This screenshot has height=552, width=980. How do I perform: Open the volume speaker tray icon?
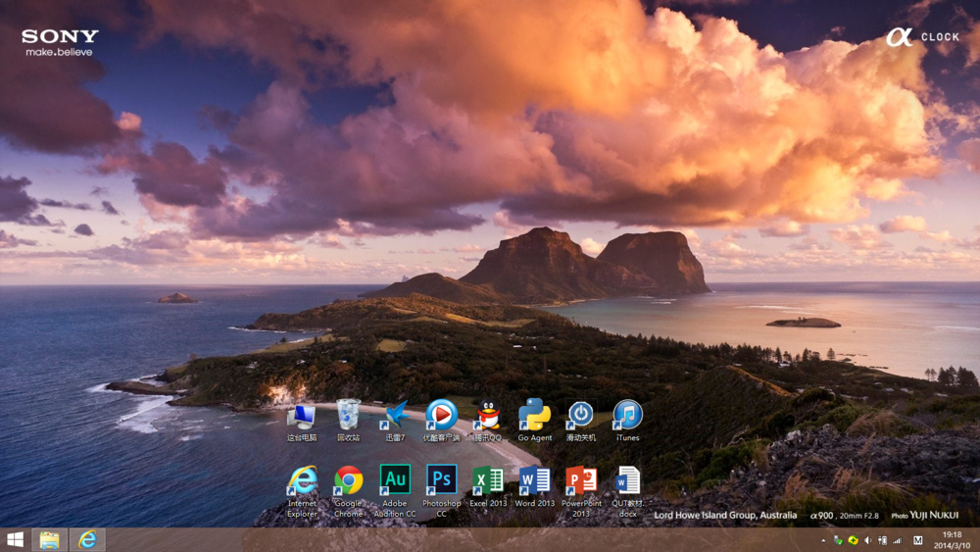pyautogui.click(x=867, y=541)
